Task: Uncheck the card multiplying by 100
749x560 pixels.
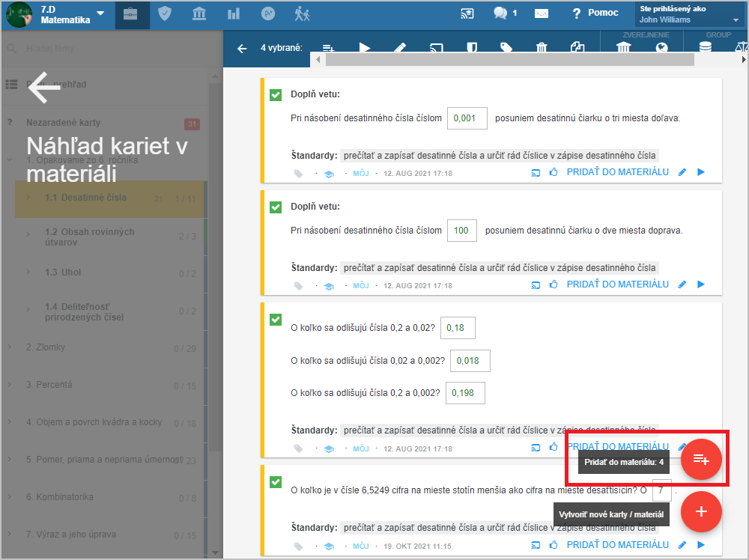Action: click(276, 207)
